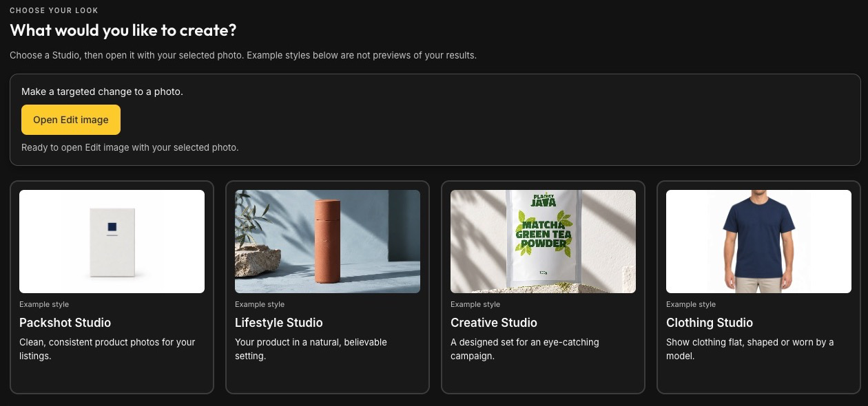Open the Lifestyle Studio title
Screen dimensions: 868x406
pos(278,323)
